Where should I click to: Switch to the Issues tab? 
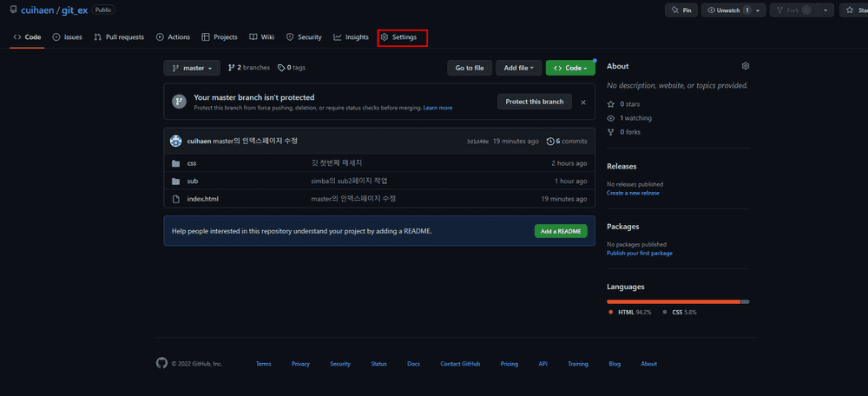coord(67,37)
